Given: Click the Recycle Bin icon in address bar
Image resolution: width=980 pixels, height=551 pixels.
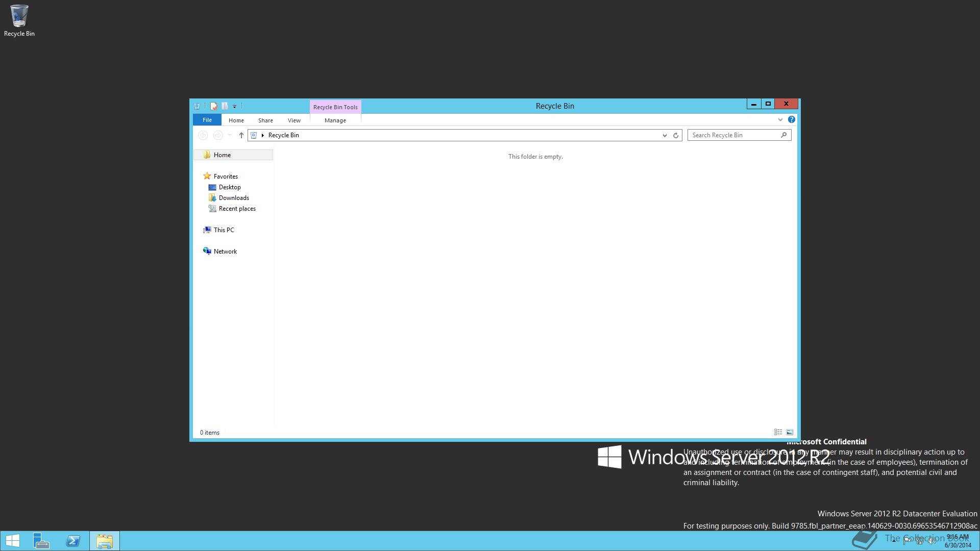Looking at the screenshot, I should coord(254,135).
